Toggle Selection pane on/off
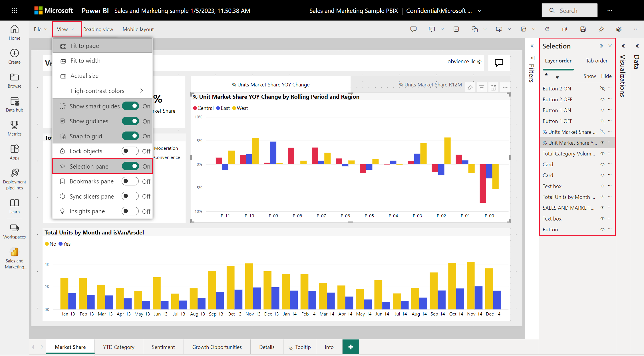This screenshot has height=356, width=644. coord(131,166)
